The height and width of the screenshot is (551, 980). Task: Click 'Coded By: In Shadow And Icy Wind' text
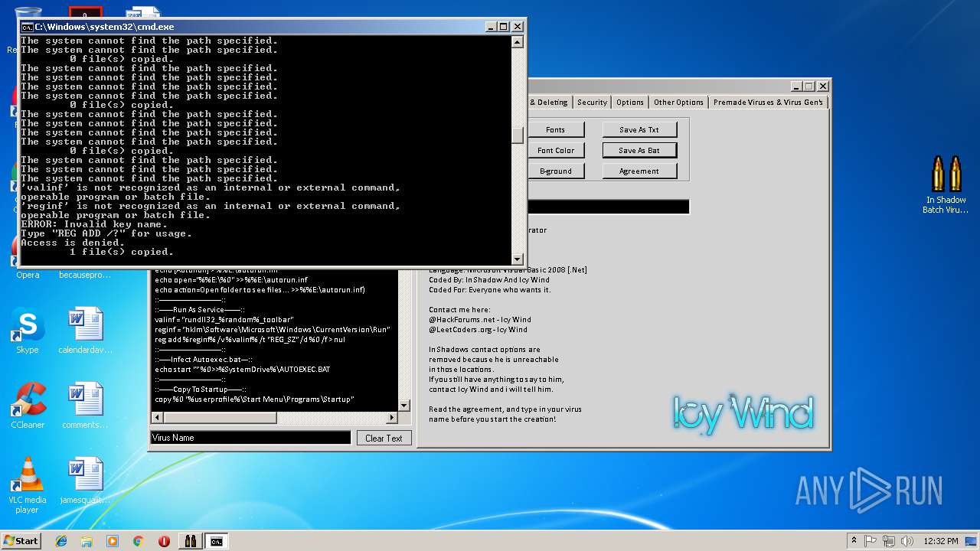(x=489, y=280)
